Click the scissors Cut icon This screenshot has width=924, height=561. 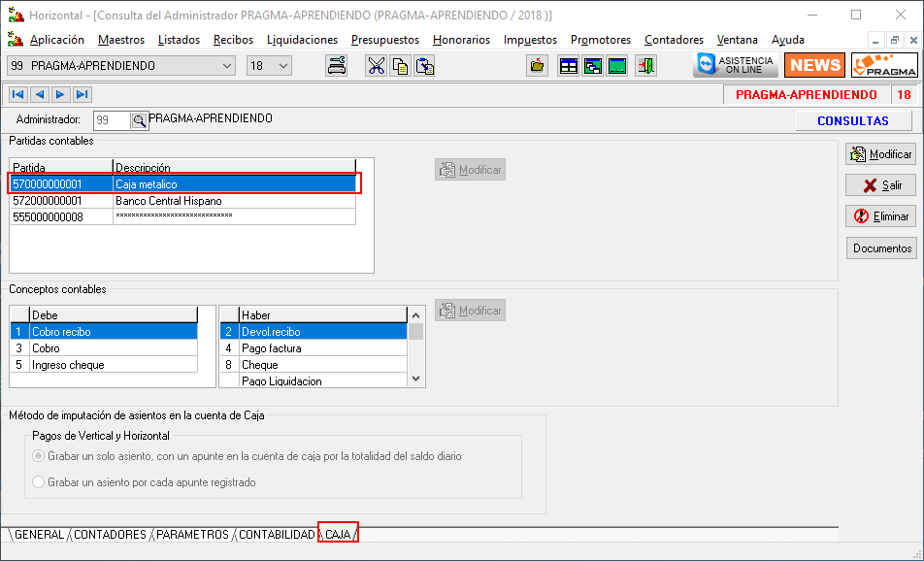(x=376, y=65)
